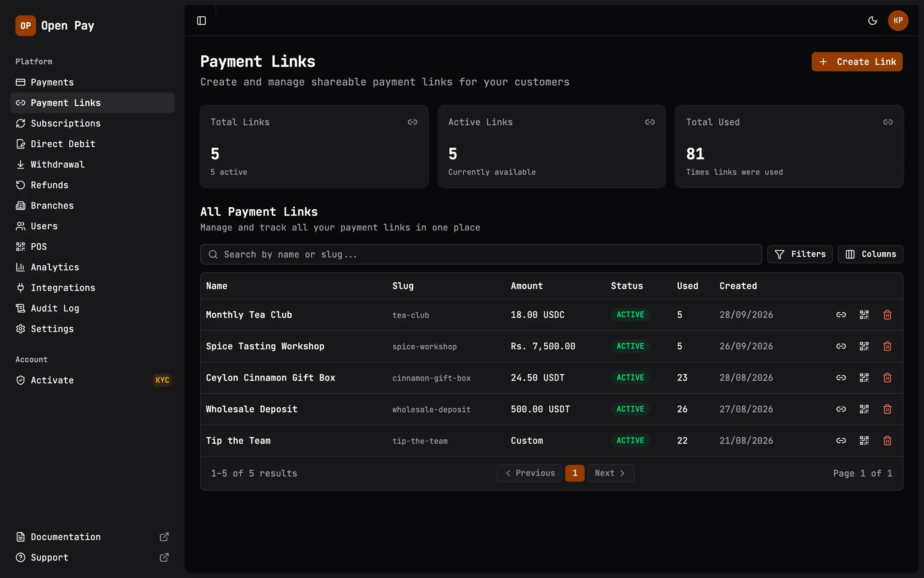Copy link for Wholesale Deposit

[841, 409]
